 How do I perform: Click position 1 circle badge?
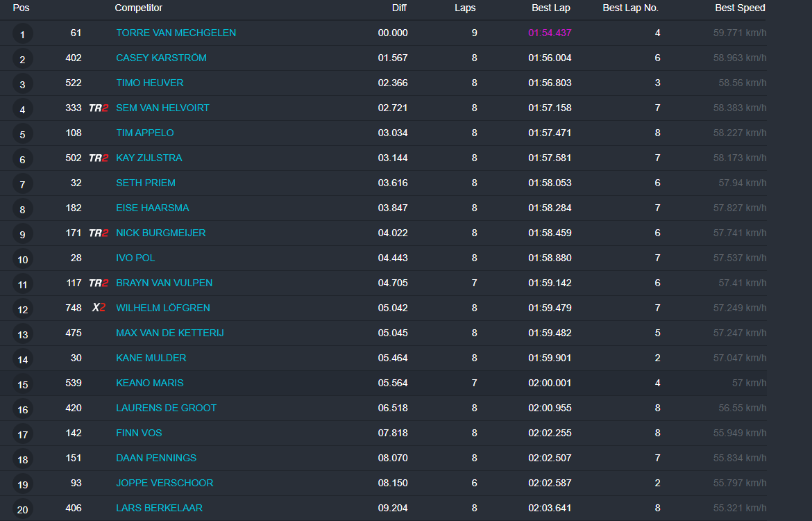22,35
